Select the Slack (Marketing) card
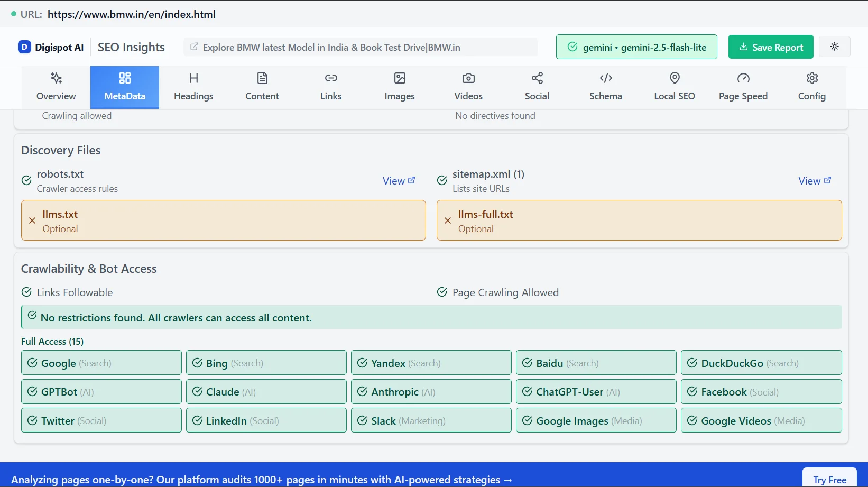868x487 pixels. (x=431, y=420)
